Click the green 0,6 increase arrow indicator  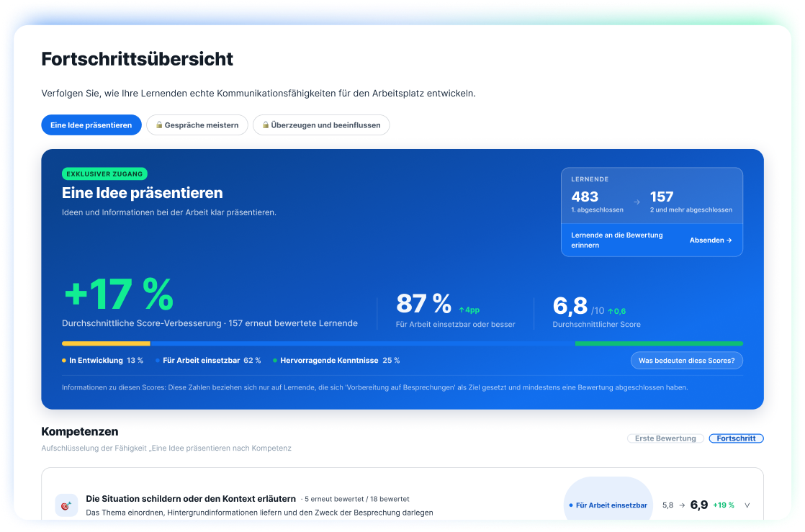616,311
